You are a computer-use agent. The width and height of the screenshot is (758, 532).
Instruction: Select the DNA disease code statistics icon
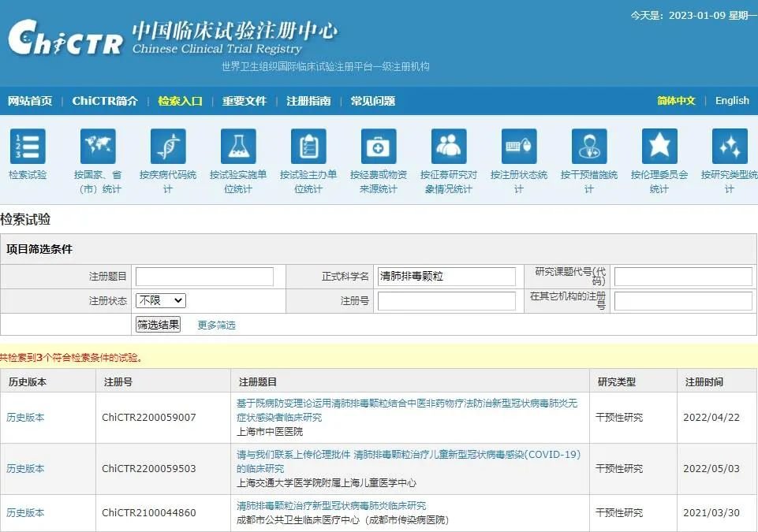pos(168,147)
